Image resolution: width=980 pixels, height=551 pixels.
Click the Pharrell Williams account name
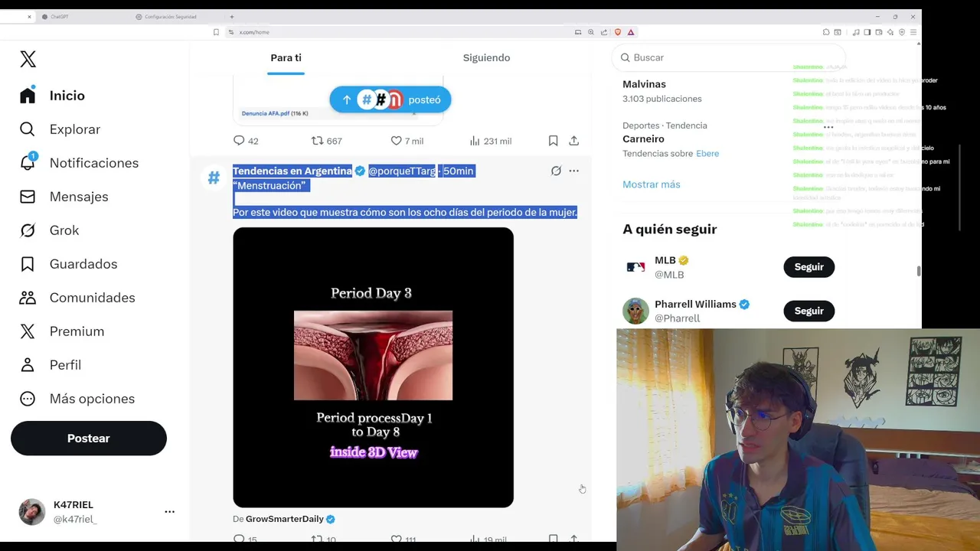pyautogui.click(x=695, y=304)
